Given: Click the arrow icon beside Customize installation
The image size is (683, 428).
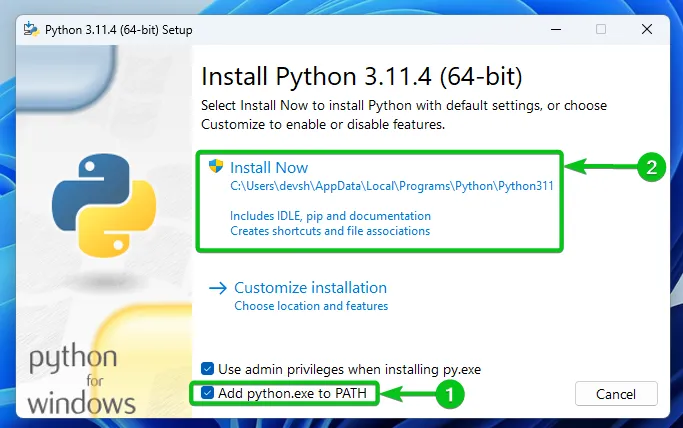Looking at the screenshot, I should point(218,288).
